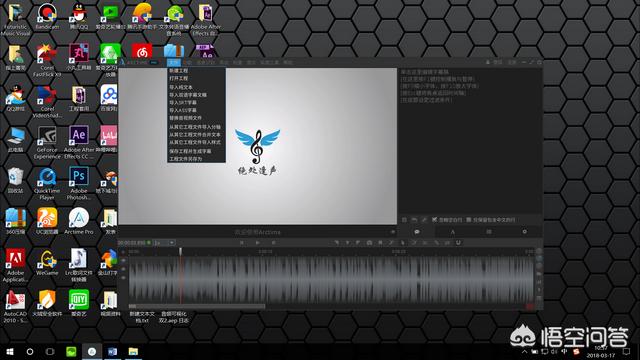The height and width of the screenshot is (360, 640).
Task: Open Adobe After Effects CC shortcut
Action: (79, 142)
